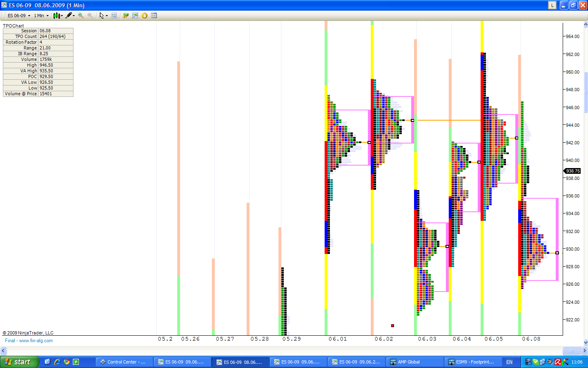
Task: Open the indicators chart icon
Action: point(135,16)
